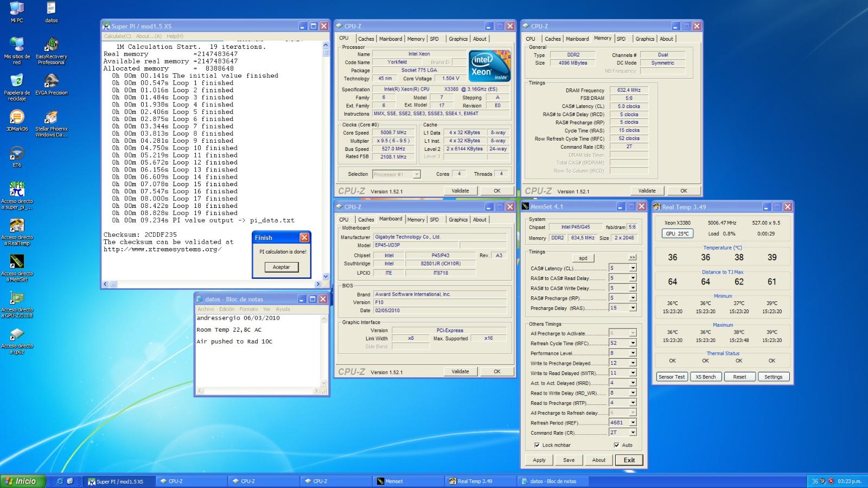
Task: Launch the ET6 desktop shortcut
Action: click(x=17, y=156)
